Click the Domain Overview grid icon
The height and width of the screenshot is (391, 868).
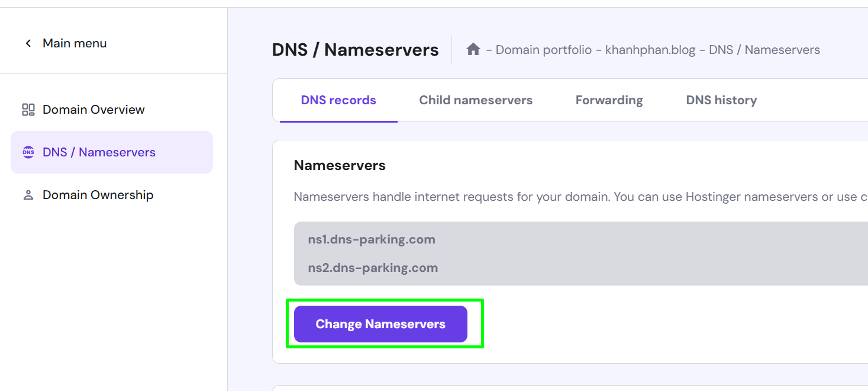pos(28,110)
